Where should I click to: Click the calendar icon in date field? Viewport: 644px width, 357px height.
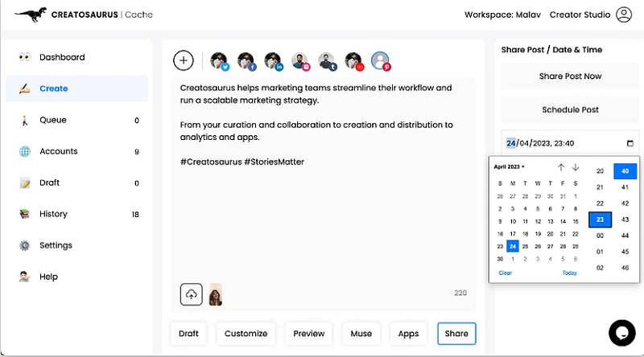click(630, 143)
